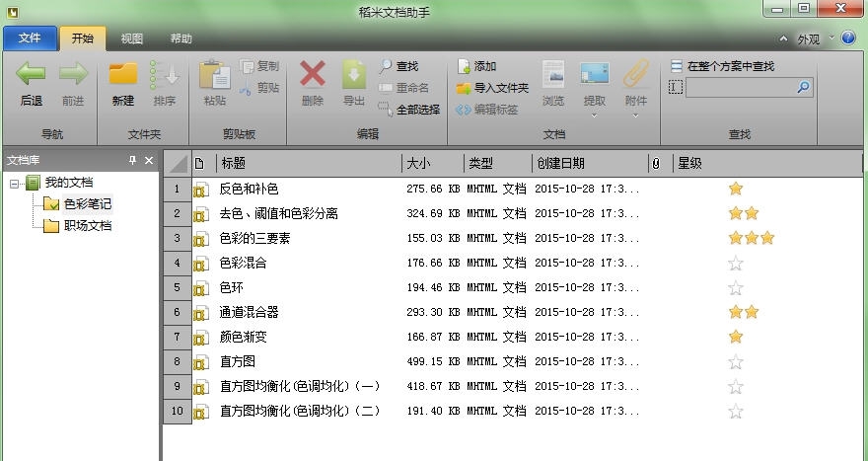Open the 文件 menu tab

pos(30,38)
